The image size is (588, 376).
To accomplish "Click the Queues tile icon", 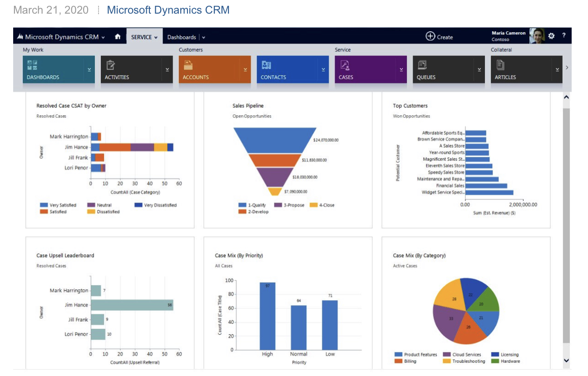I will pyautogui.click(x=422, y=65).
